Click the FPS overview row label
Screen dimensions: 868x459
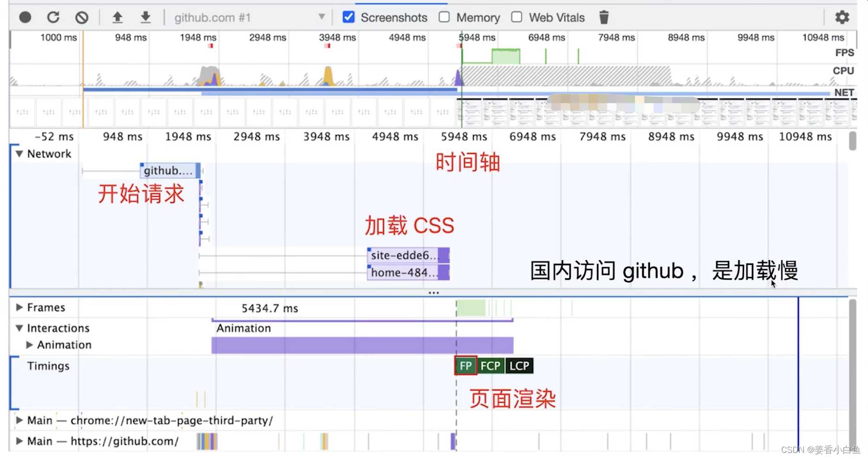pos(844,52)
